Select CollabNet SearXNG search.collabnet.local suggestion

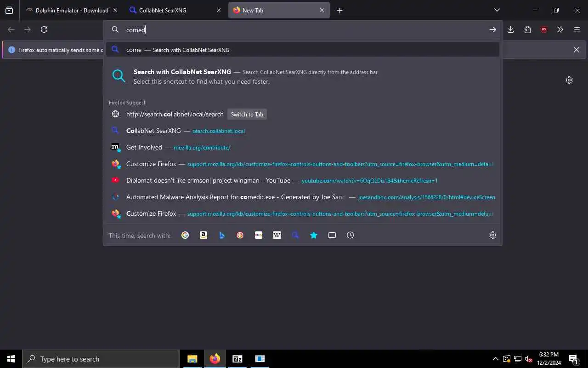303,131
